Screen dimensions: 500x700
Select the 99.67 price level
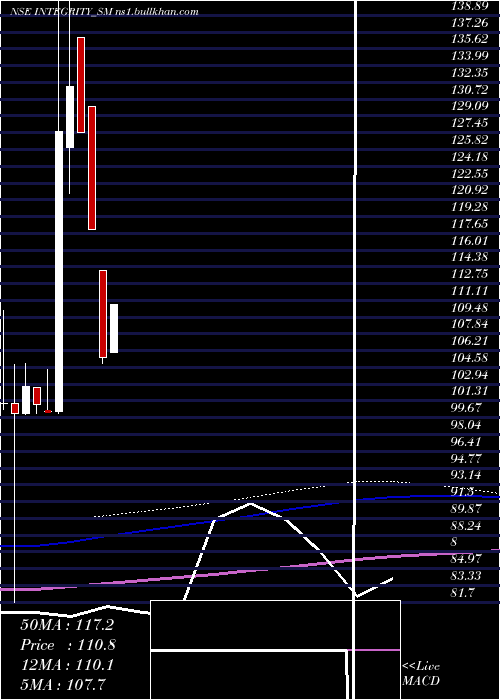(x=467, y=408)
